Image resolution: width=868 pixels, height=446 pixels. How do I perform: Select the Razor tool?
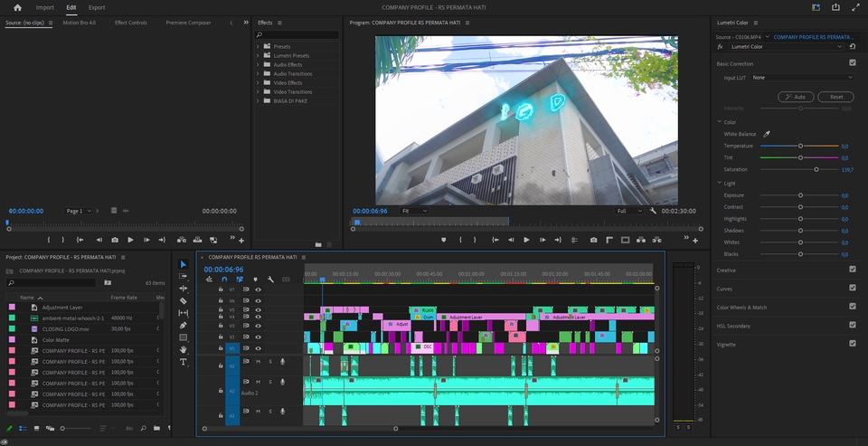184,301
